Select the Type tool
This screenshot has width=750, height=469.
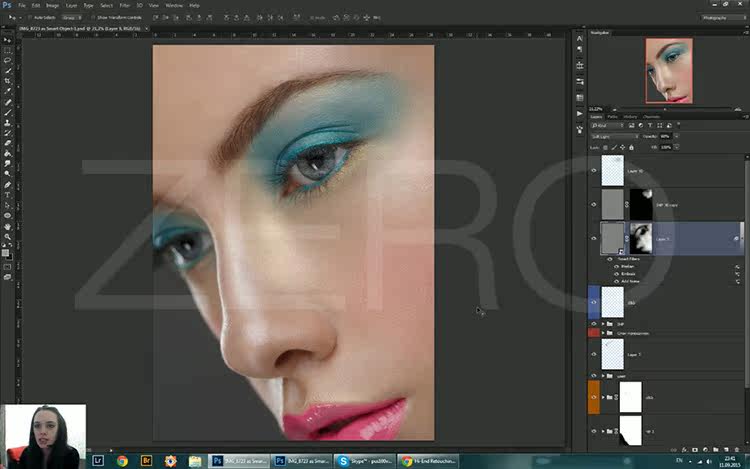click(7, 195)
